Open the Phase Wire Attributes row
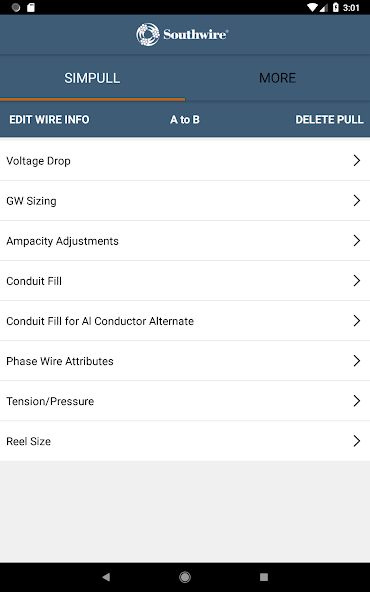Viewport: 370px width, 592px height. click(x=185, y=361)
